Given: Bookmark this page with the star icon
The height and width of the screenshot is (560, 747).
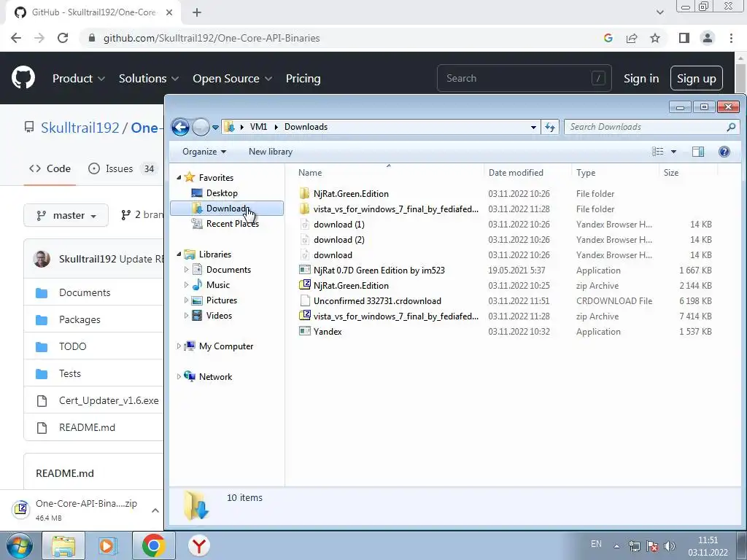Looking at the screenshot, I should 655,38.
